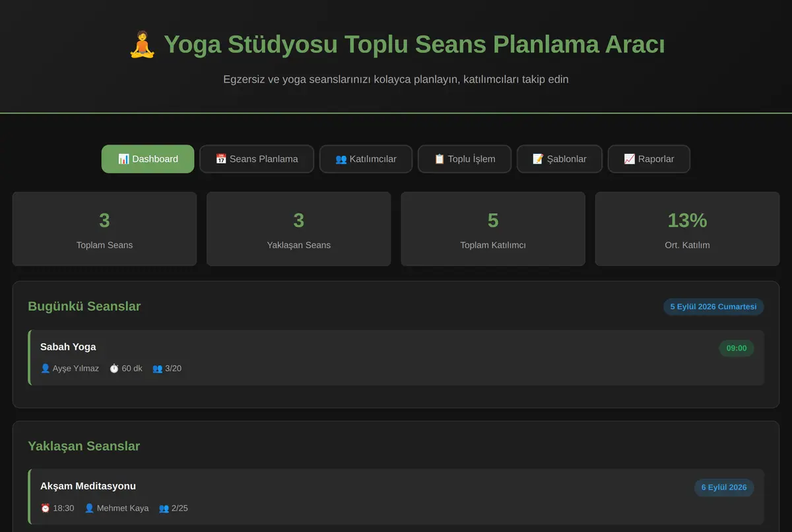Click the people icon on Katılımcılar
792x532 pixels.
341,159
